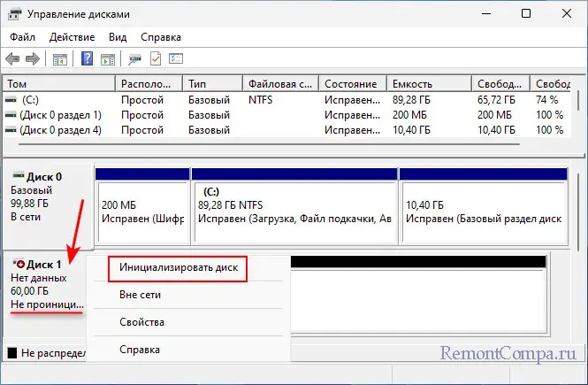Select the 200 МБ partition block

(x=142, y=205)
